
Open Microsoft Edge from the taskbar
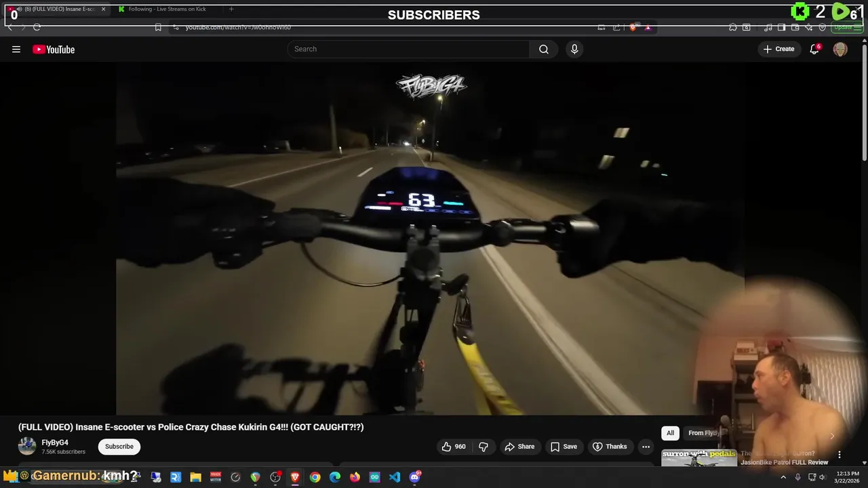pos(335,477)
